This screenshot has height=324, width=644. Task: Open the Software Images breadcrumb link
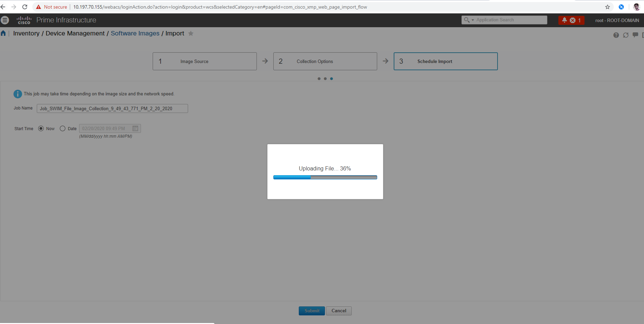[x=135, y=33]
